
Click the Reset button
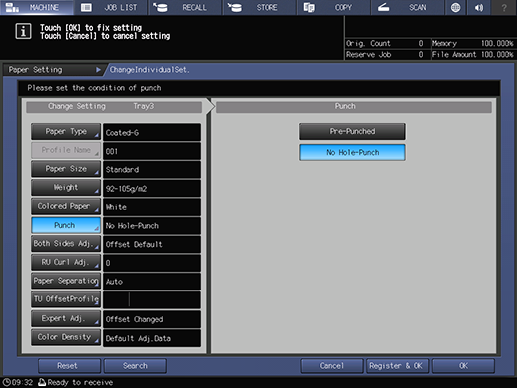coord(69,366)
